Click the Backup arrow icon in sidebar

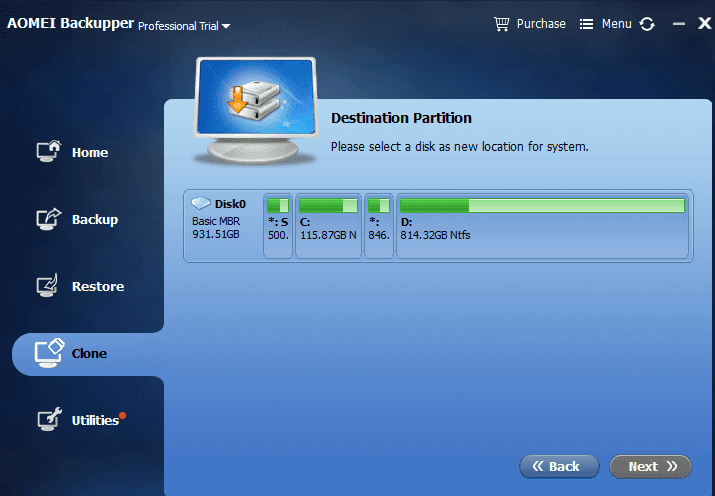point(48,219)
